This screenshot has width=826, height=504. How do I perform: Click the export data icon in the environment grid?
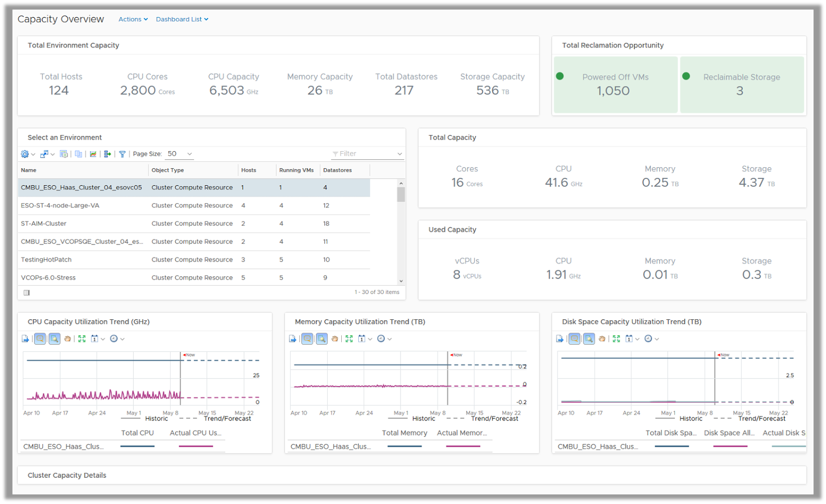107,154
